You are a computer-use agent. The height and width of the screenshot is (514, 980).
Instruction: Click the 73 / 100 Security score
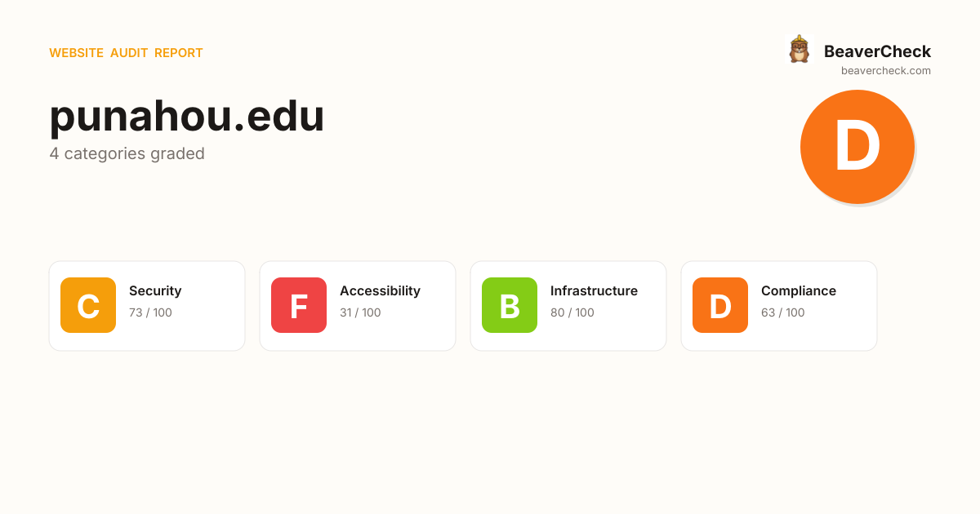coord(150,312)
